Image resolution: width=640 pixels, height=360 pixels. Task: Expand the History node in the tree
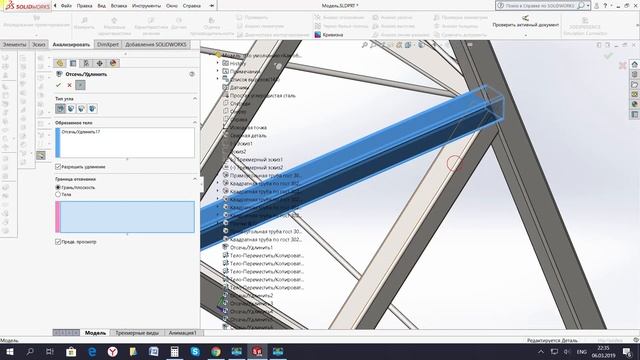[x=218, y=63]
